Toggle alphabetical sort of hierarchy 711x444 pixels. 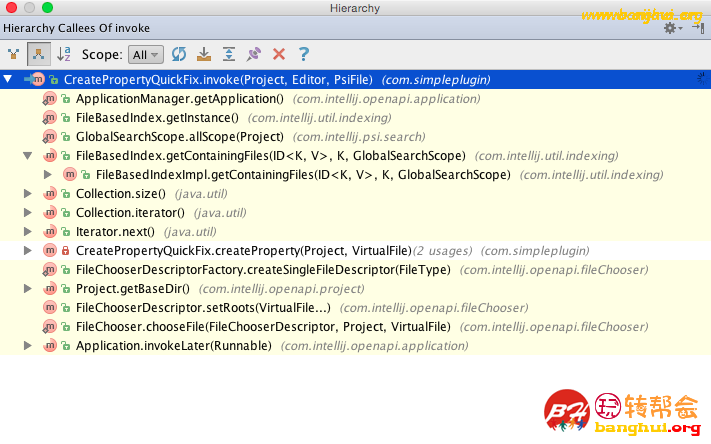point(63,54)
